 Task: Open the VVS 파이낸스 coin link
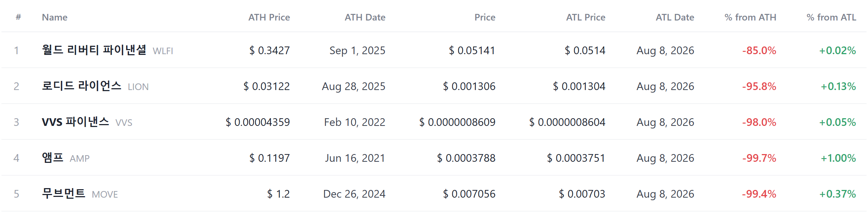[75, 122]
